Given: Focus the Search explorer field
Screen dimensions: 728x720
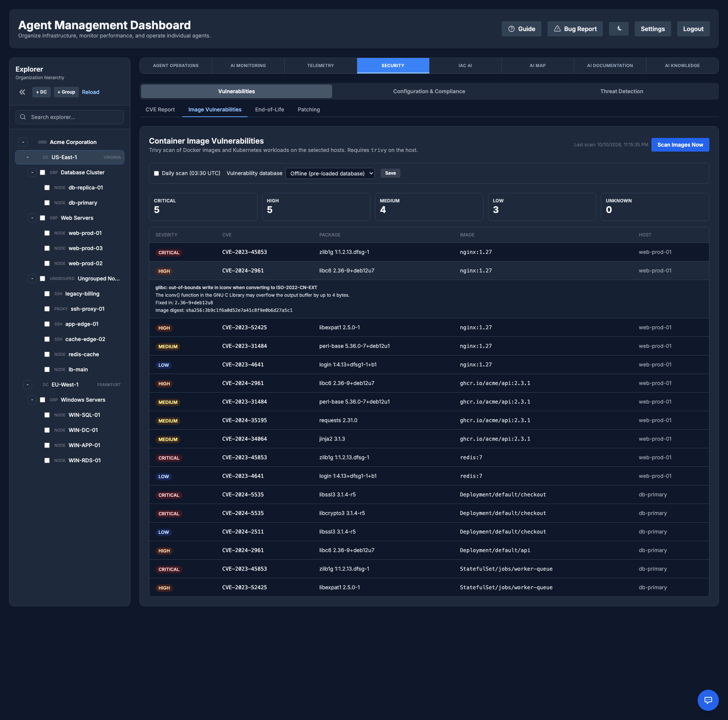Looking at the screenshot, I should tap(70, 117).
